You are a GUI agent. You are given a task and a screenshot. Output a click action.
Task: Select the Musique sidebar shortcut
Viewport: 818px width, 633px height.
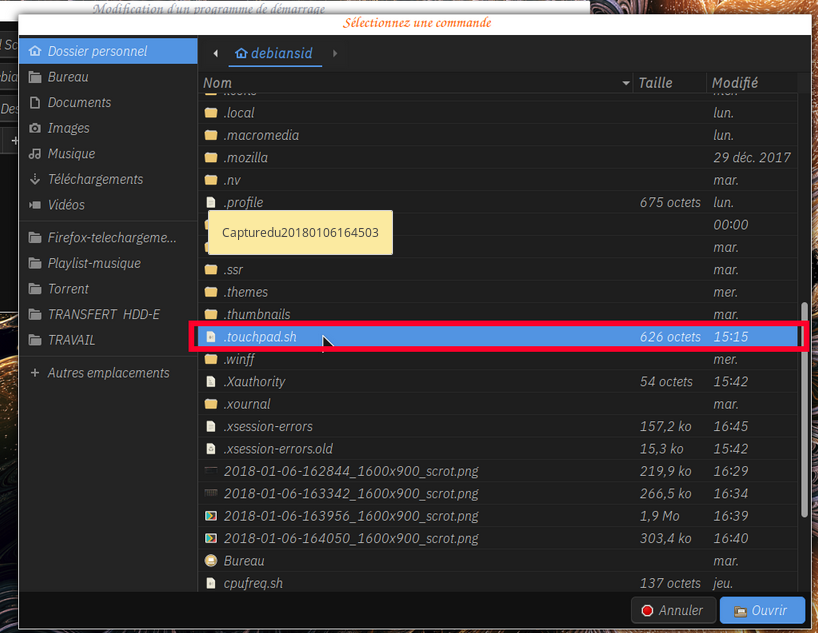(71, 154)
